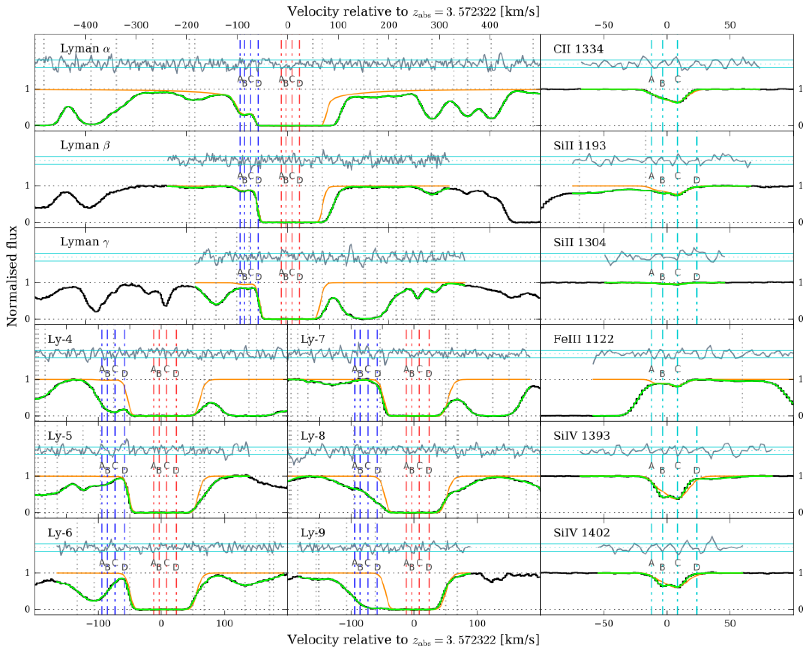Click the bottom velocity axis title
The image size is (812, 652).
pos(413,639)
